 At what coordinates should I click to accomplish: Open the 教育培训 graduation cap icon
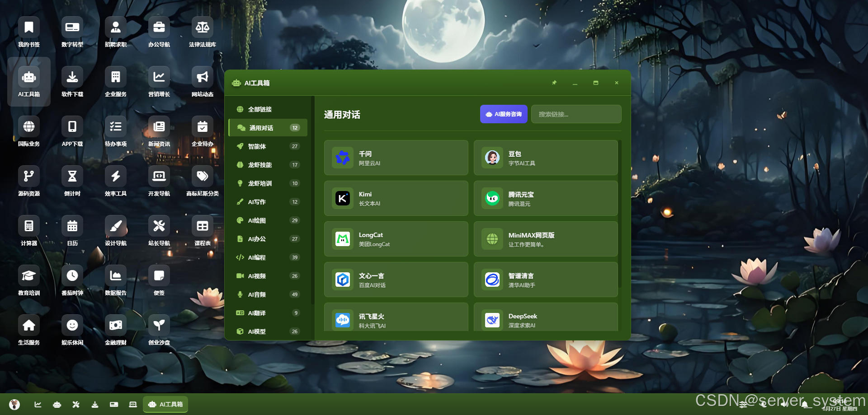pyautogui.click(x=29, y=280)
